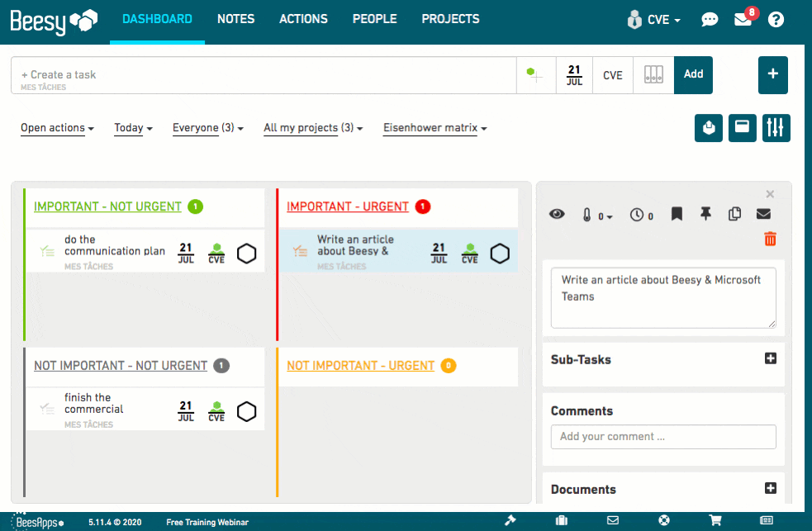Screen dimensions: 812x531
Task: Bookmark the selected task
Action: [677, 214]
